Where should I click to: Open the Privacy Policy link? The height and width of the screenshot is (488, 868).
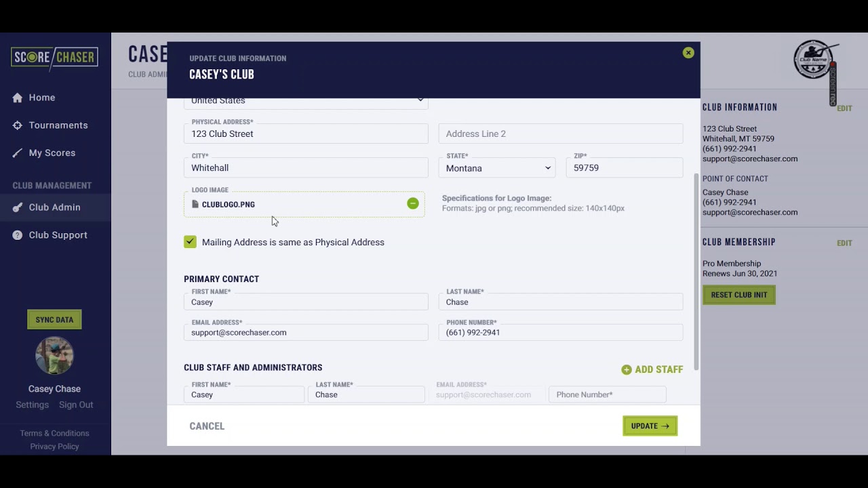click(x=54, y=447)
